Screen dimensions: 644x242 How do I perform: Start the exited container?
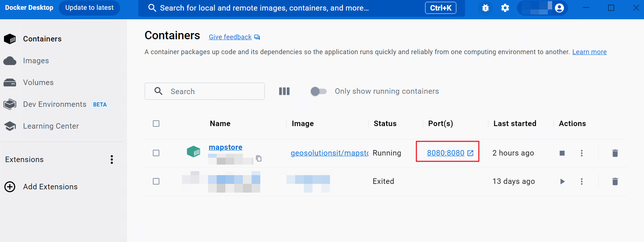[x=562, y=181]
